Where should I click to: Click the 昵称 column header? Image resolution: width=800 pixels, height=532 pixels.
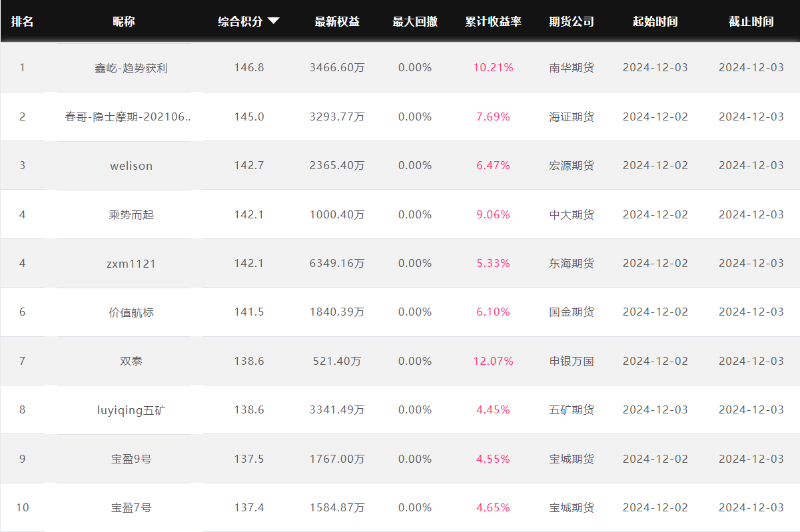(124, 21)
